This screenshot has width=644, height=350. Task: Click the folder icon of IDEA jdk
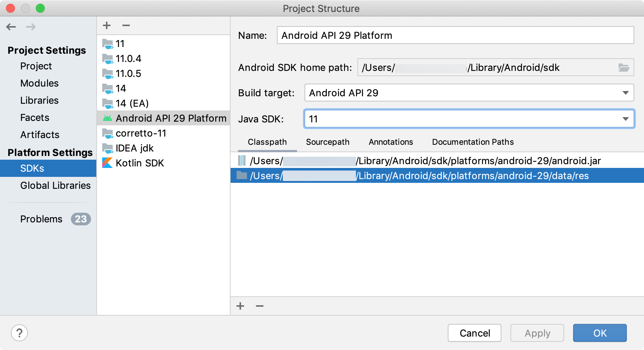(107, 148)
